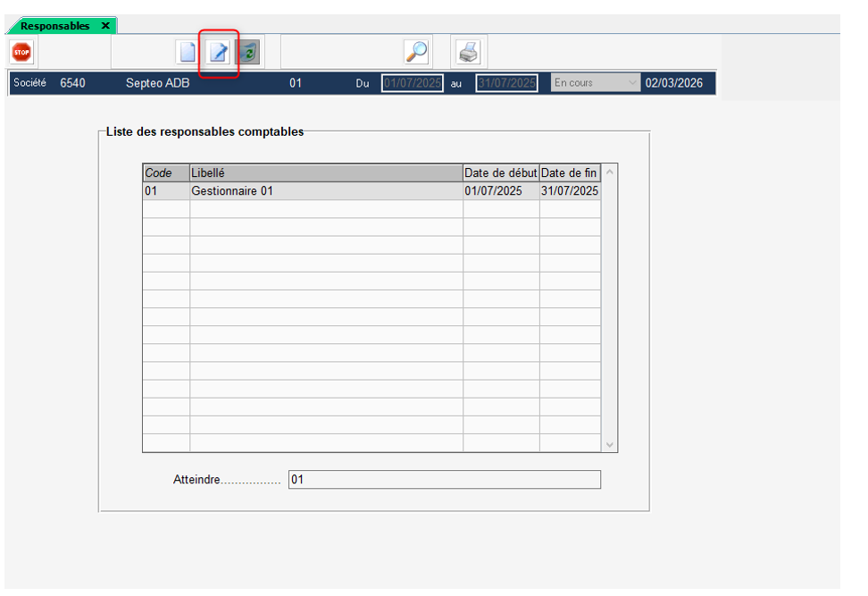Click the red STOP icon
868x596 pixels.
click(x=21, y=53)
